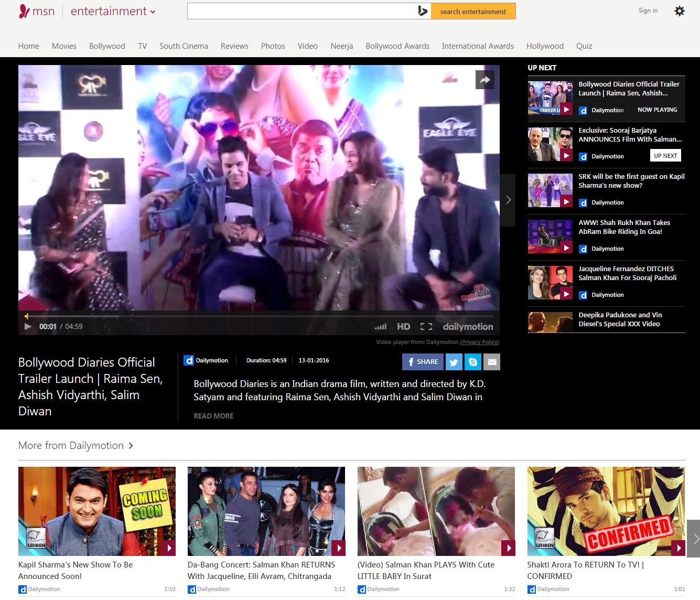Toggle HD video quality
The image size is (700, 600).
click(403, 327)
